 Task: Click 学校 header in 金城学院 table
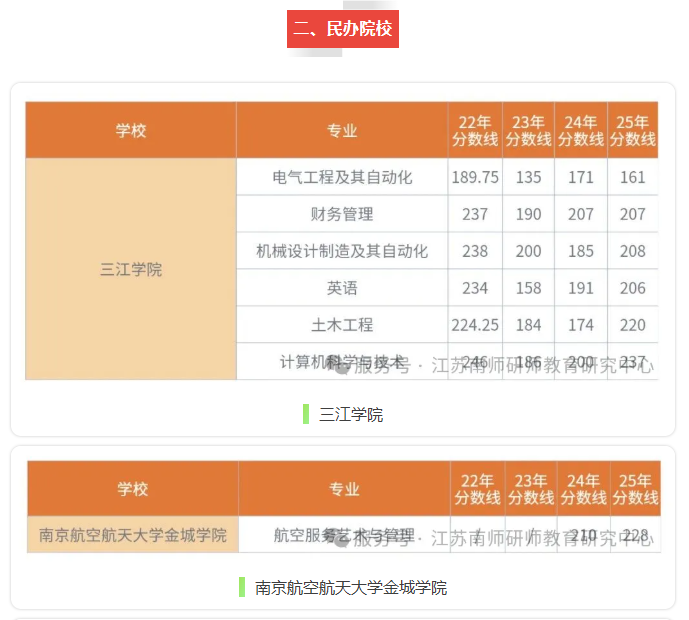[133, 489]
